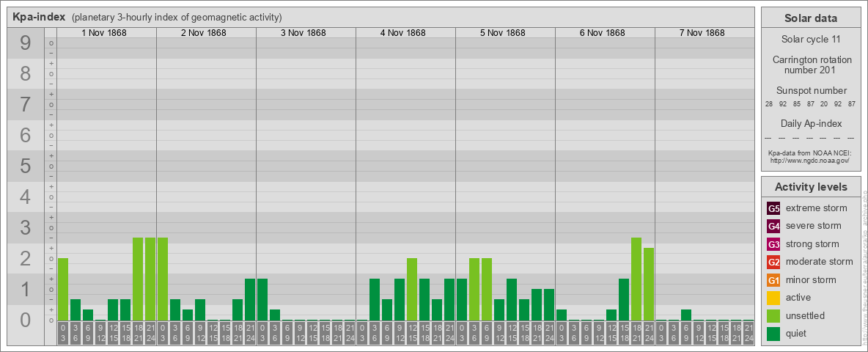The height and width of the screenshot is (352, 868).
Task: Select the G3 strong storm icon
Action: click(773, 244)
